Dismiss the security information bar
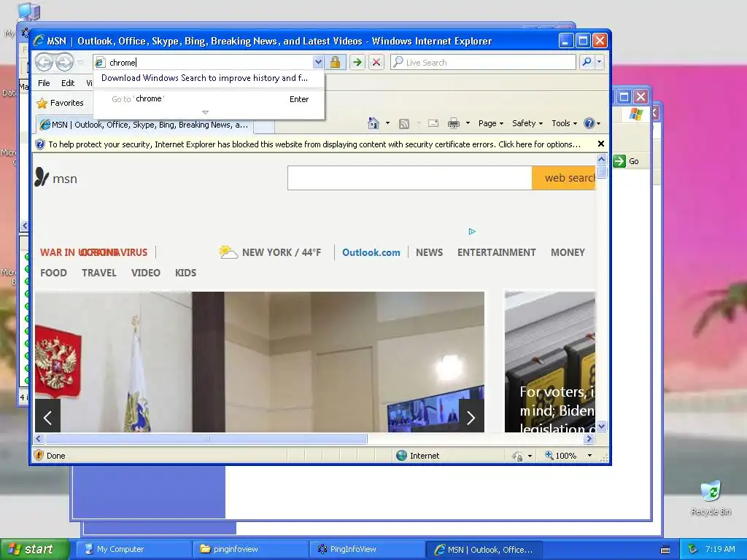 (601, 144)
